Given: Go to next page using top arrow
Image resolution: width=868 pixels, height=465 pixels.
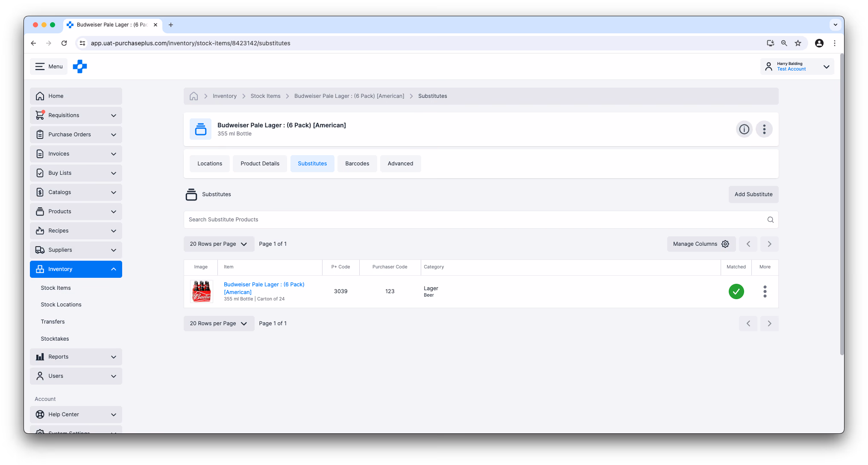Looking at the screenshot, I should [769, 244].
